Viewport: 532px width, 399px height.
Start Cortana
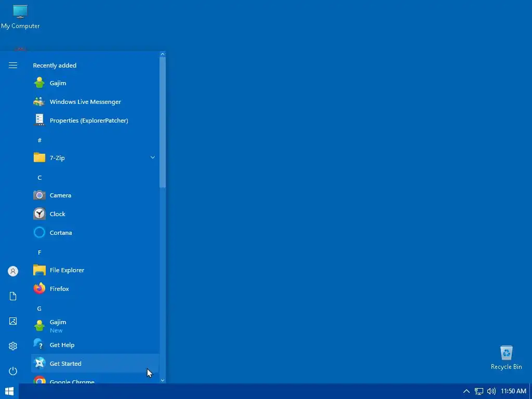(x=95, y=232)
